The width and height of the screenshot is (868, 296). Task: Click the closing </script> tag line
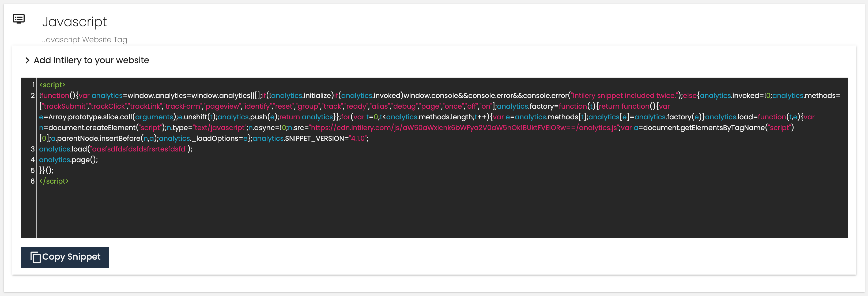click(54, 181)
